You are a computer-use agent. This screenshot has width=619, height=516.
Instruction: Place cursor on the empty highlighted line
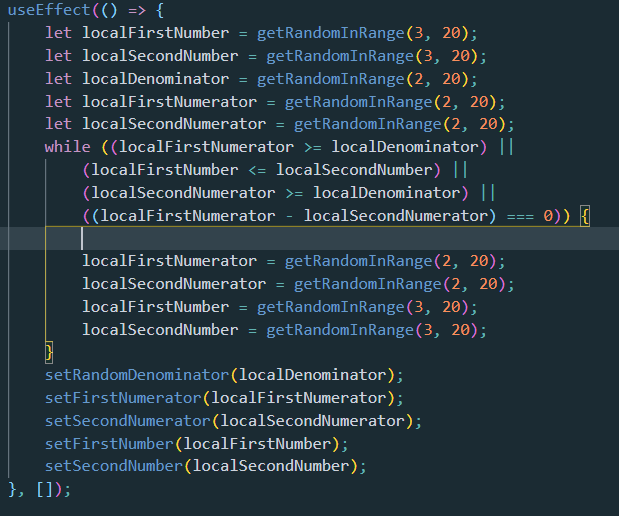(310, 238)
